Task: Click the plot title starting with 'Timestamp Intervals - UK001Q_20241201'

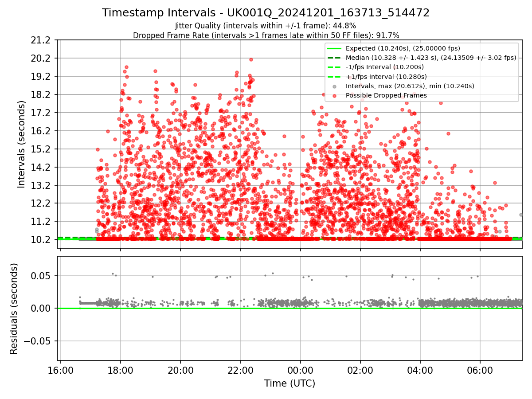Action: pos(266,13)
